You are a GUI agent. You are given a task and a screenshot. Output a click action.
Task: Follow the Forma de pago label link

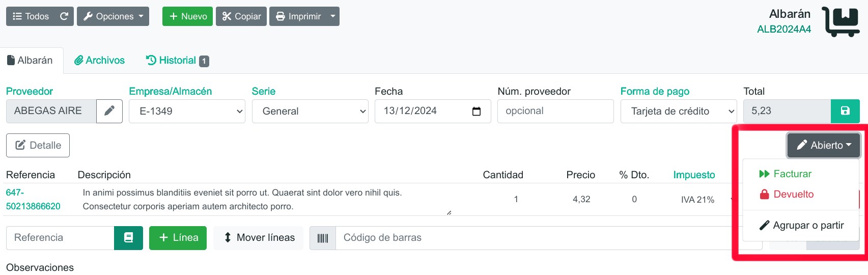[x=655, y=91]
